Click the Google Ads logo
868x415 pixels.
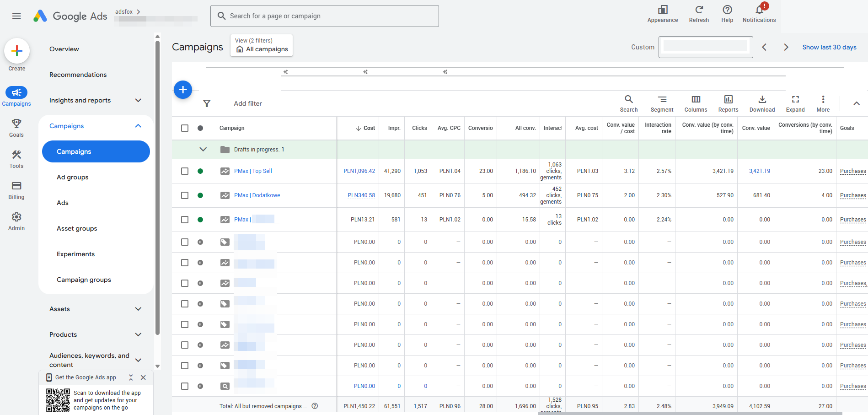[x=70, y=16]
